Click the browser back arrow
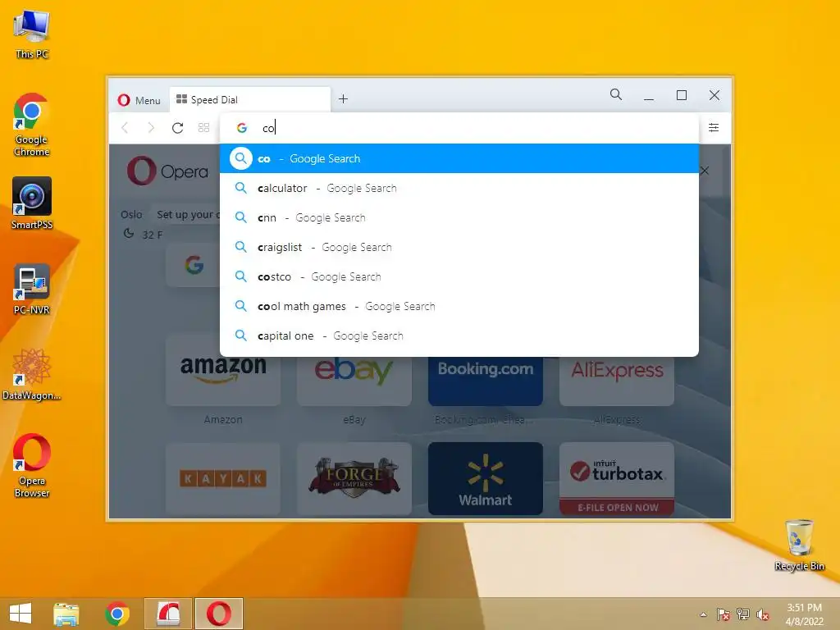Viewport: 840px width, 630px height. (x=126, y=127)
